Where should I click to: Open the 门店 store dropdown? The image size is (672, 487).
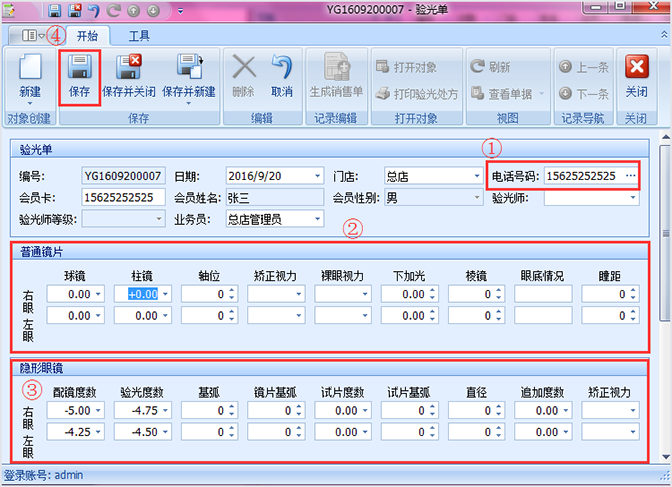point(477,176)
